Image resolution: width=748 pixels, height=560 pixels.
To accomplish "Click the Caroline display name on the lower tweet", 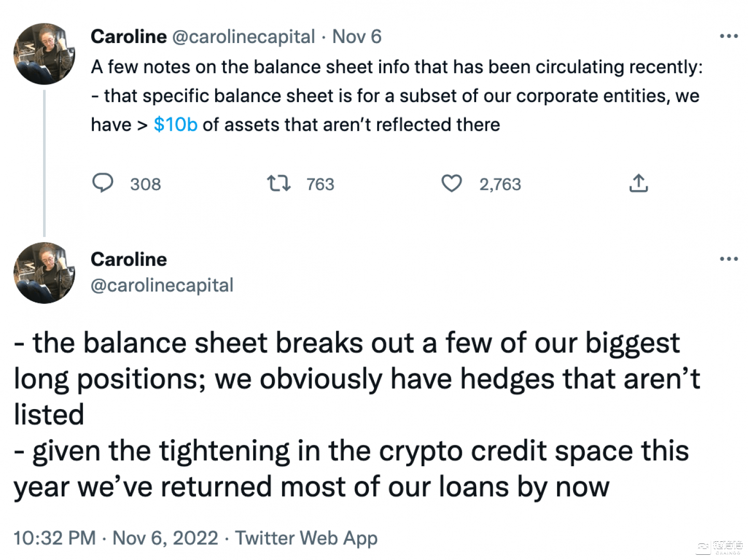I will click(129, 259).
